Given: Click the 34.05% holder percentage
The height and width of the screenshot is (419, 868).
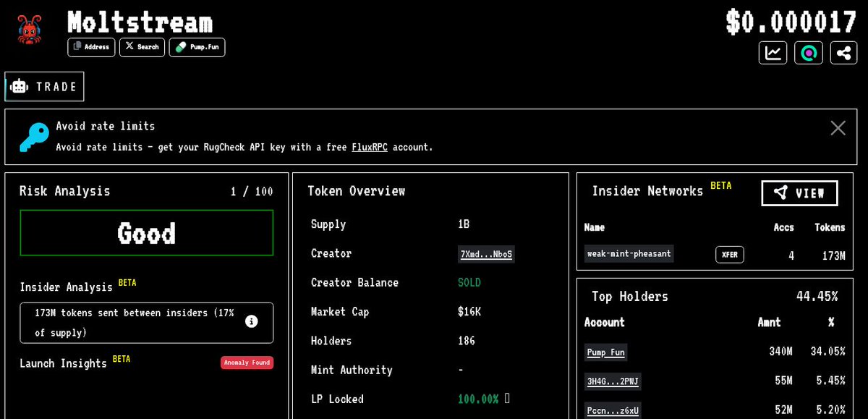Looking at the screenshot, I should [828, 352].
